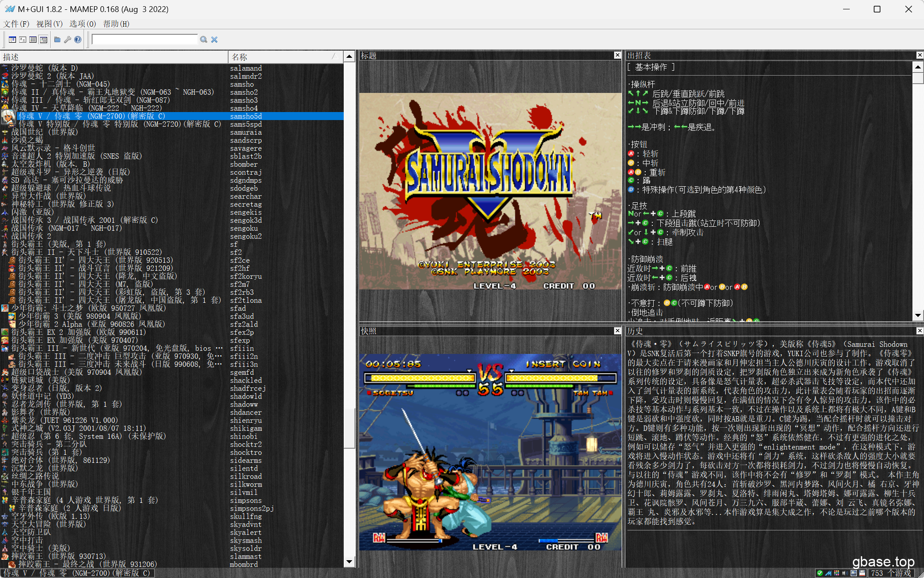Image resolution: width=924 pixels, height=578 pixels.
Task: Click the speaker sound status icon
Action: coord(845,573)
